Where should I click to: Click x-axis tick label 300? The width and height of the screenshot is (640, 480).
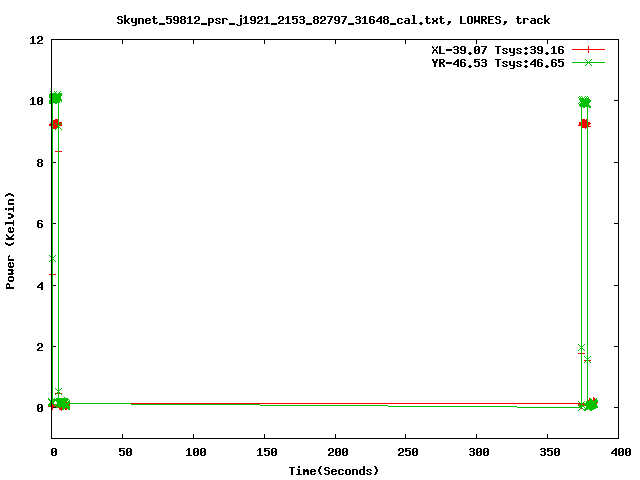pyautogui.click(x=479, y=452)
